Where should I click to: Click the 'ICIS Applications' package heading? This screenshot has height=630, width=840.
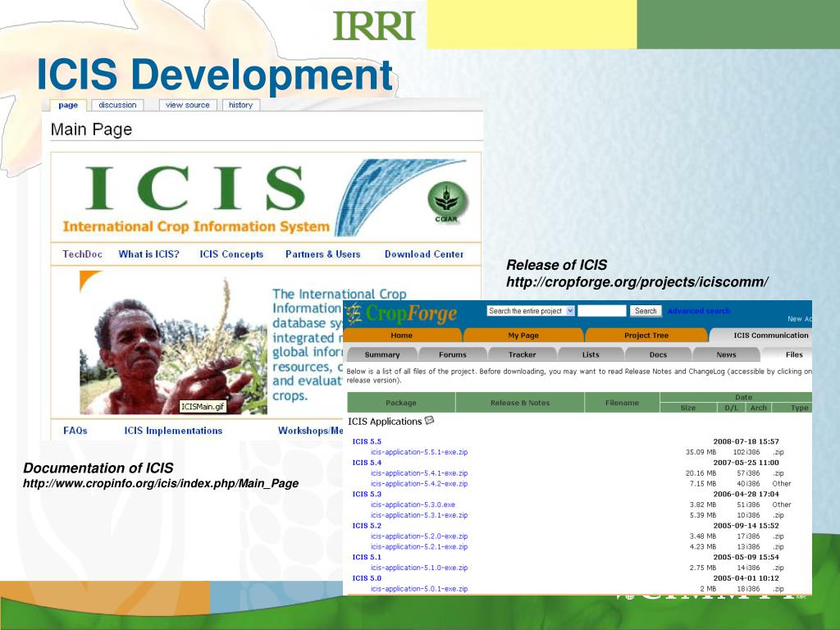tap(385, 422)
